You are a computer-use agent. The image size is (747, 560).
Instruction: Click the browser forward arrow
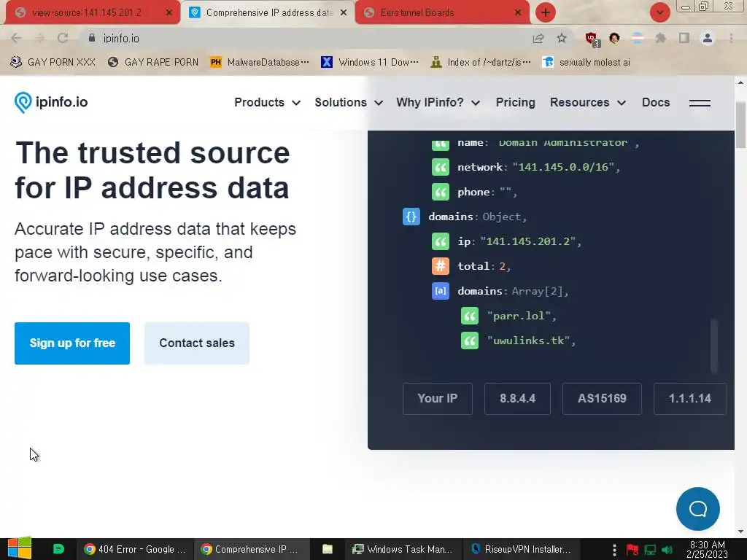tap(39, 38)
